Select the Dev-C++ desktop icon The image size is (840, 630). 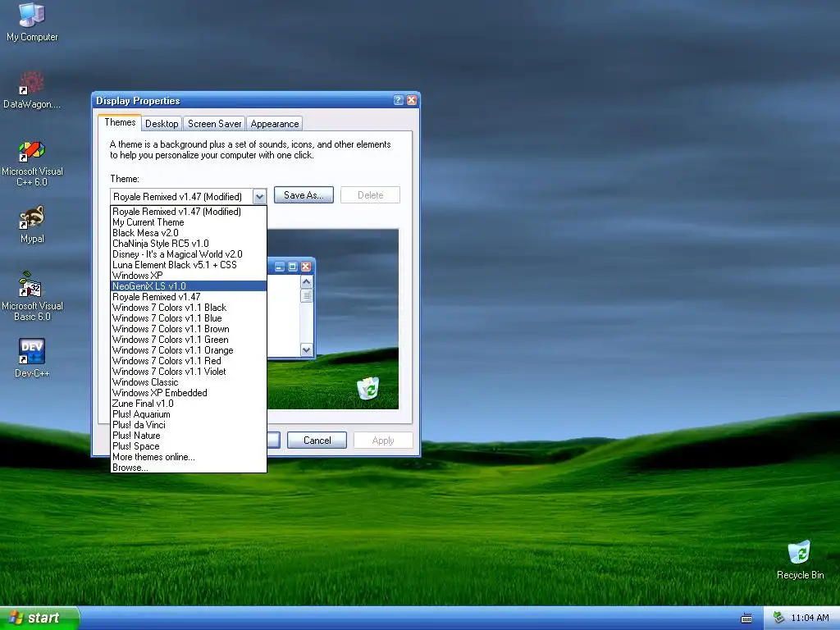32,358
